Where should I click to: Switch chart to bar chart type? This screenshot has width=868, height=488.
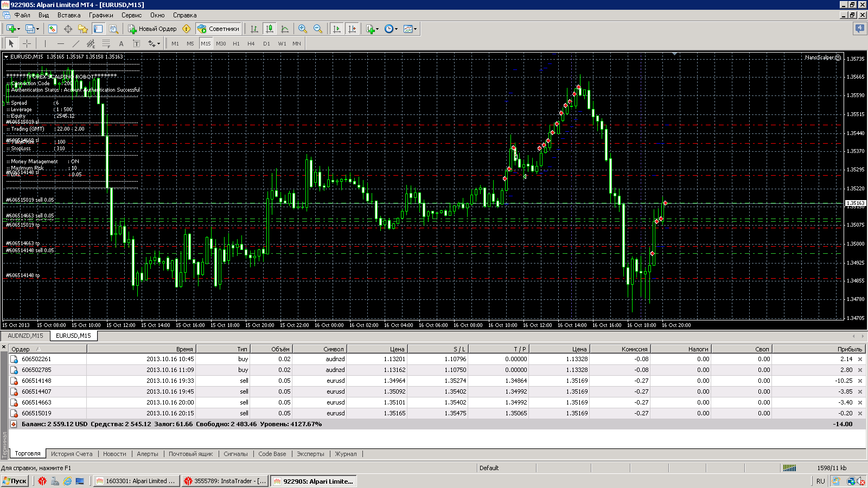point(254,29)
